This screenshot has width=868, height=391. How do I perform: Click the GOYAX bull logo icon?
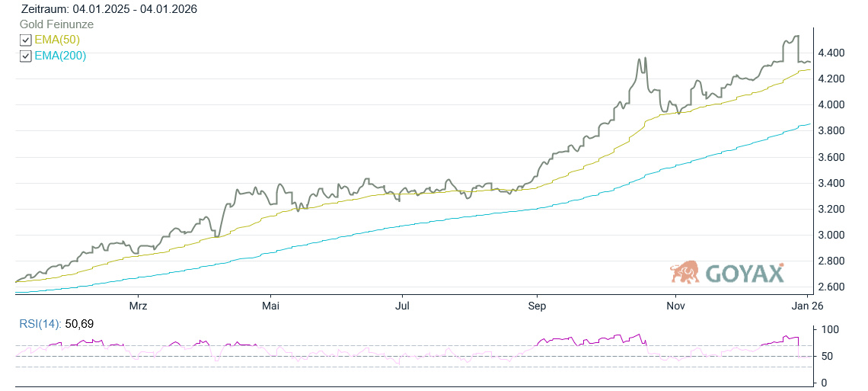(x=685, y=271)
